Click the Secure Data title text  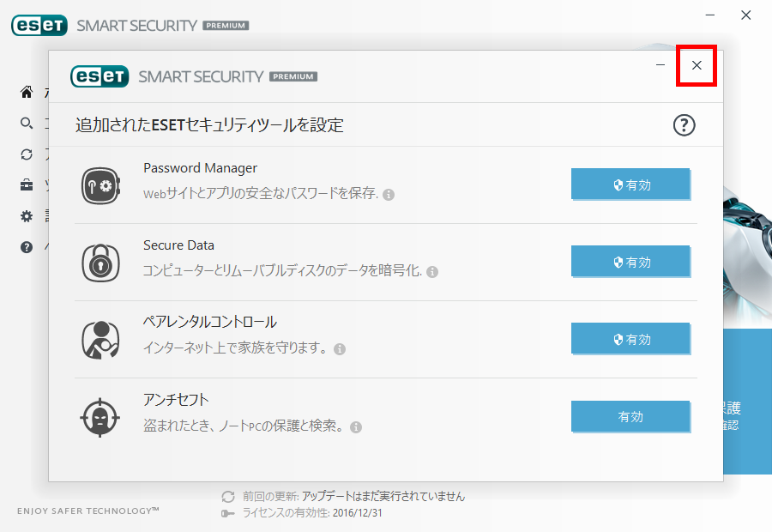[178, 245]
